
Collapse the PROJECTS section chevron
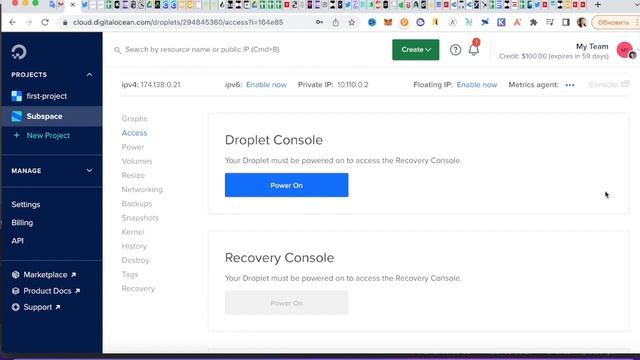coord(89,75)
